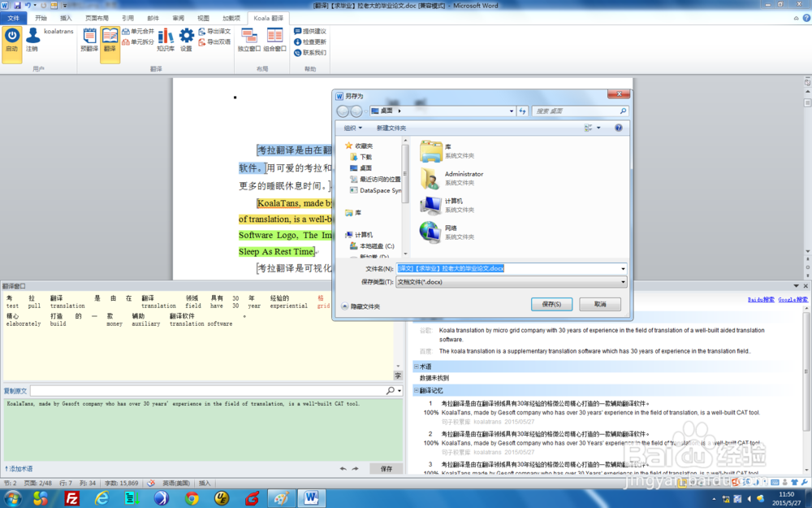Click the help icon in save dialog toolbar
The height and width of the screenshot is (508, 812).
coord(618,128)
